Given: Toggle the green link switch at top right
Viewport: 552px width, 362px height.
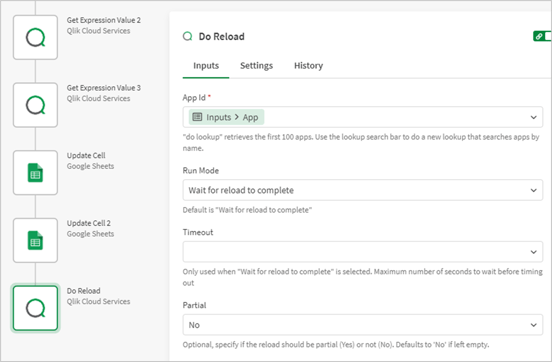Looking at the screenshot, I should (542, 36).
